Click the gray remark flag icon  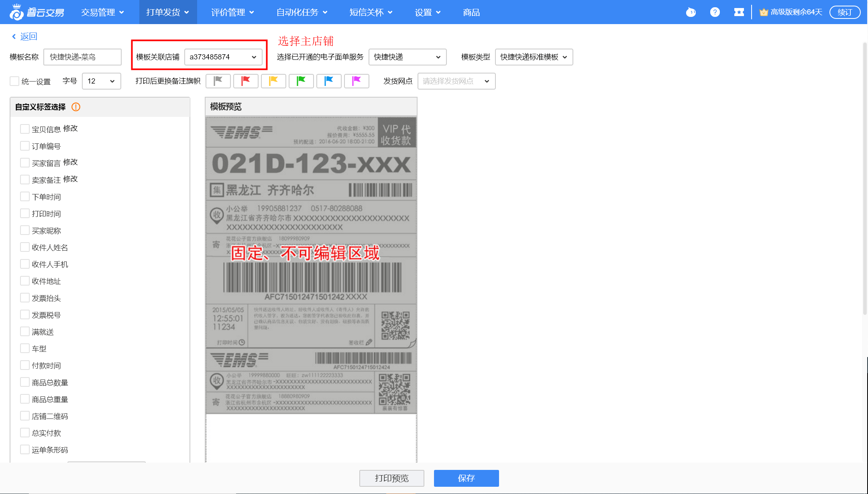coord(218,81)
